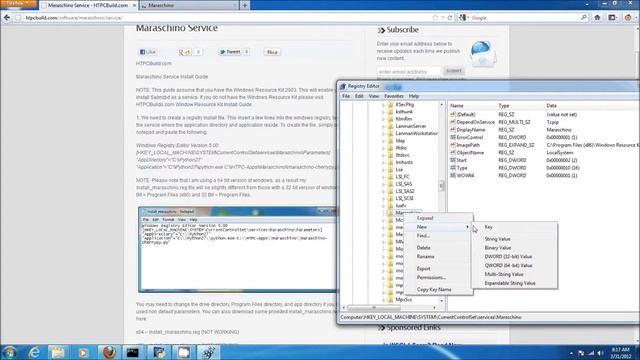Open Windows Media Player taskbar icon

click(x=83, y=352)
